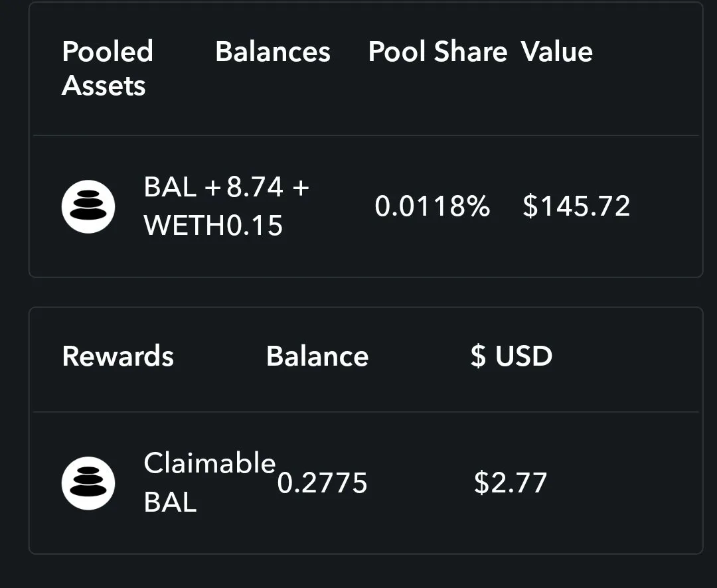The height and width of the screenshot is (588, 717).
Task: Click the Balance header in rewards table
Action: point(317,356)
